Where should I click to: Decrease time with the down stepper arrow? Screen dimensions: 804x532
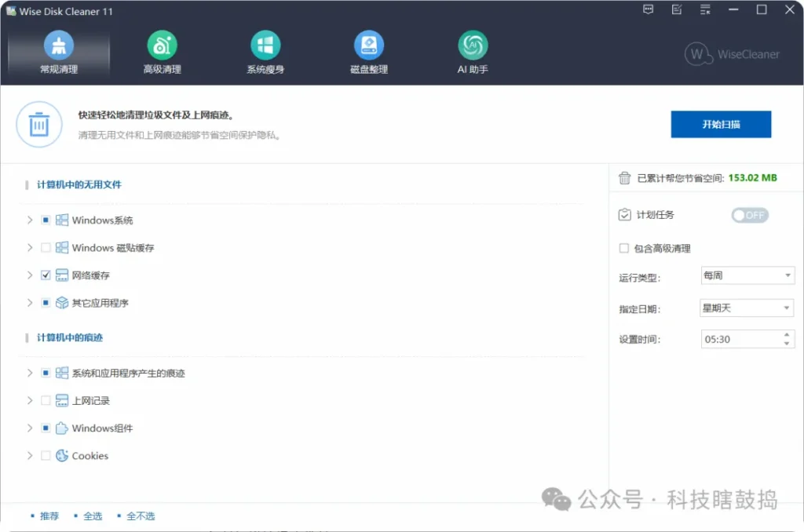click(x=787, y=344)
